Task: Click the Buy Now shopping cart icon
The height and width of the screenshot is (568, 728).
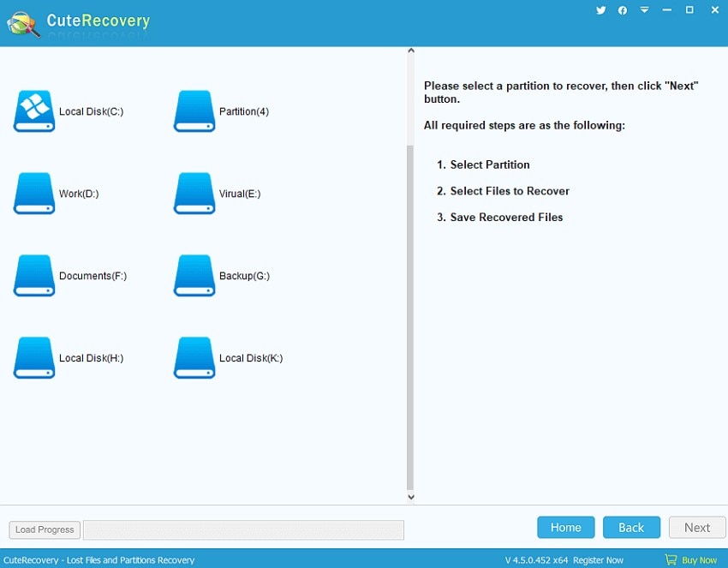Action: coord(671,559)
